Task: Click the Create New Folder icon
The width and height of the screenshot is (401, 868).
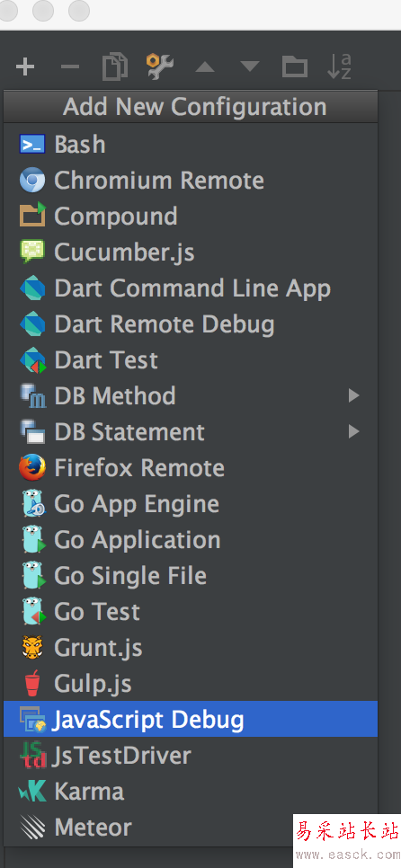Action: coord(295,67)
